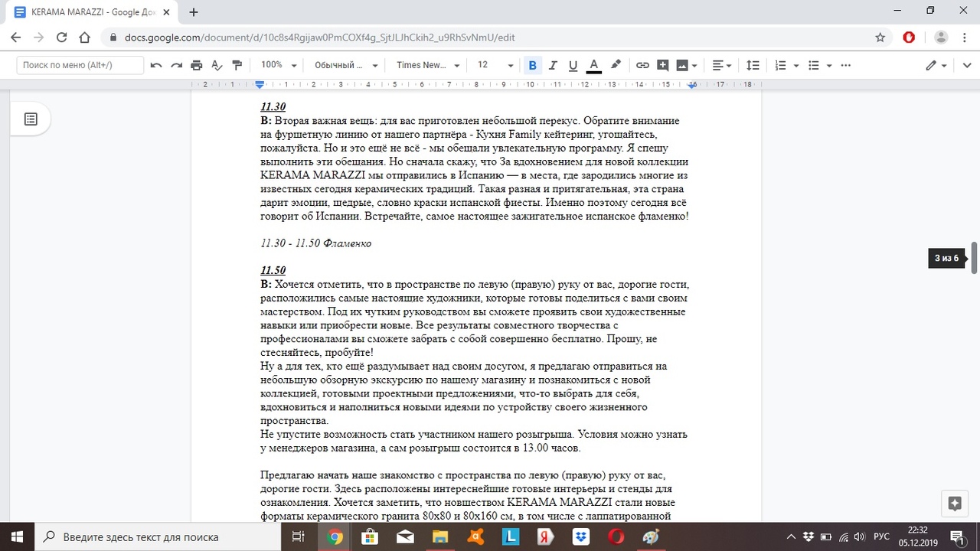Open the highlight color marker
The width and height of the screenshot is (980, 551).
tap(616, 66)
